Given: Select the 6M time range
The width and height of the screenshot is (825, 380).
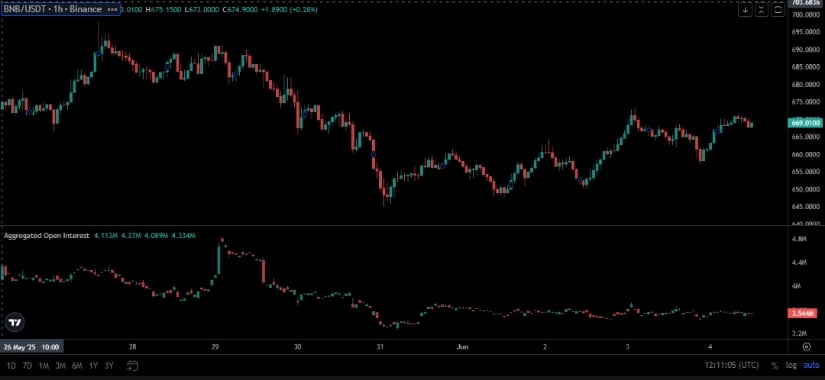Looking at the screenshot, I should click(77, 365).
